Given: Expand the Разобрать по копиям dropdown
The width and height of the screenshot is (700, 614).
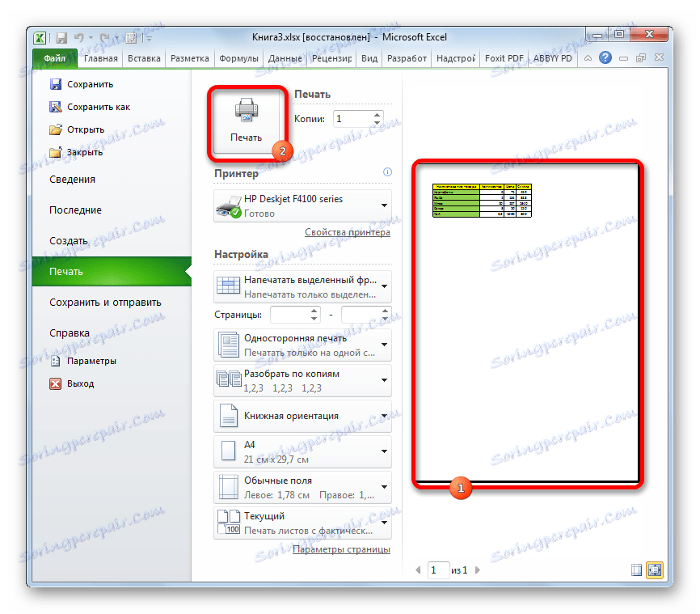Looking at the screenshot, I should click(386, 380).
